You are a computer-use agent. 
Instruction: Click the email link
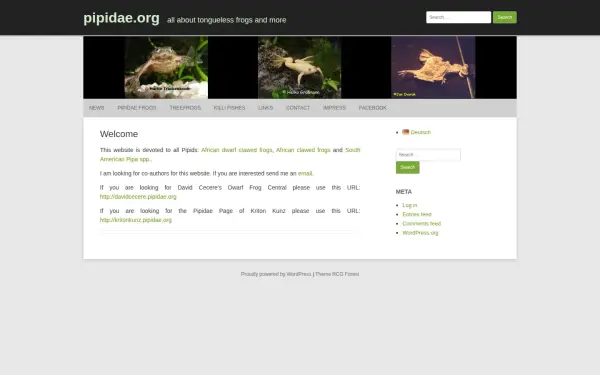click(305, 173)
